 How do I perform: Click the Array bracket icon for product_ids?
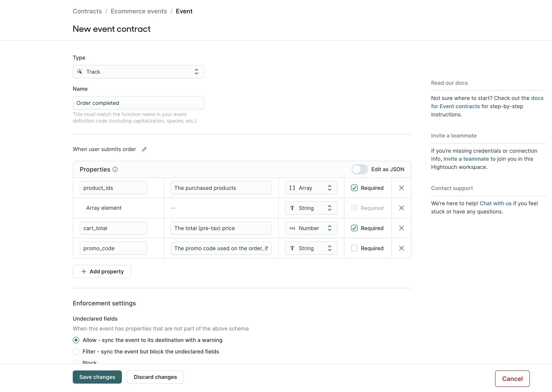click(x=292, y=188)
